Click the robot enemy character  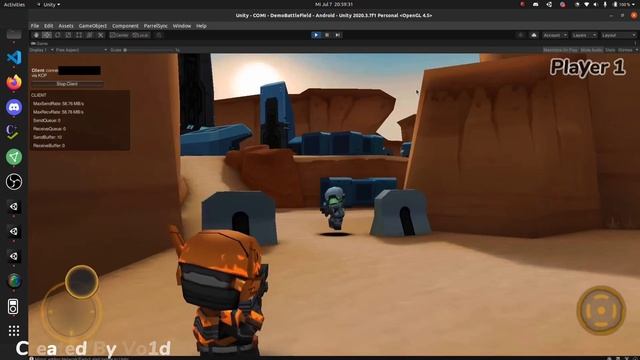(335, 208)
